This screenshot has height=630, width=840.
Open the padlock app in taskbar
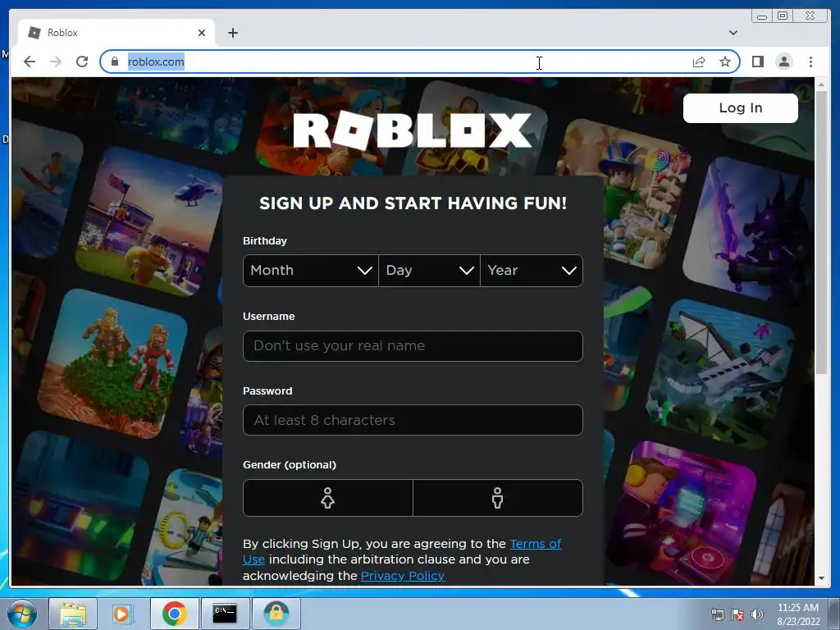(276, 614)
